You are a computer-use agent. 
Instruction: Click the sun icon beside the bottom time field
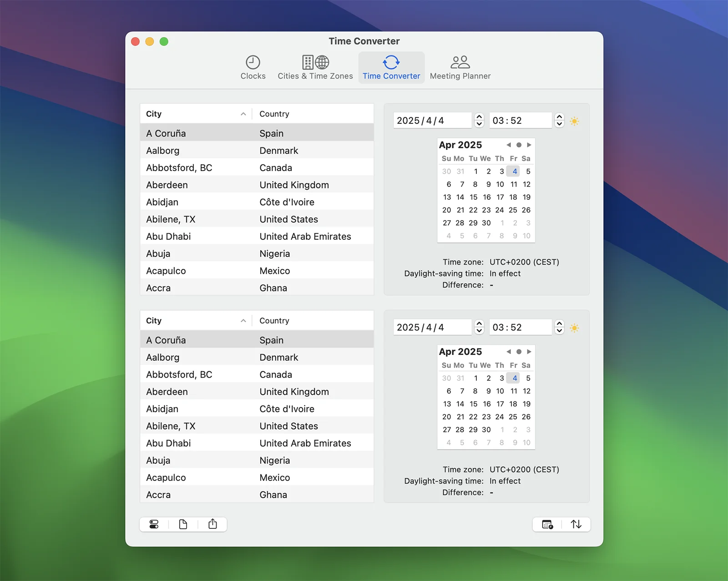pos(574,328)
